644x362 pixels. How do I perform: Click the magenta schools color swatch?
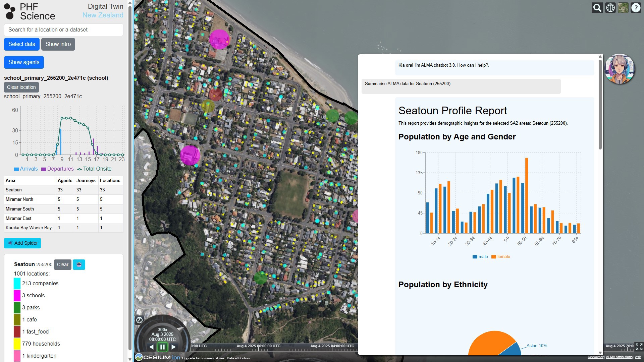click(17, 296)
